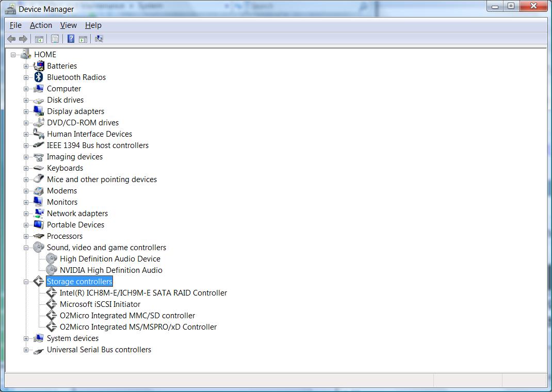Click the Disk drives icon
Screen dimensions: 552x392
tap(39, 101)
